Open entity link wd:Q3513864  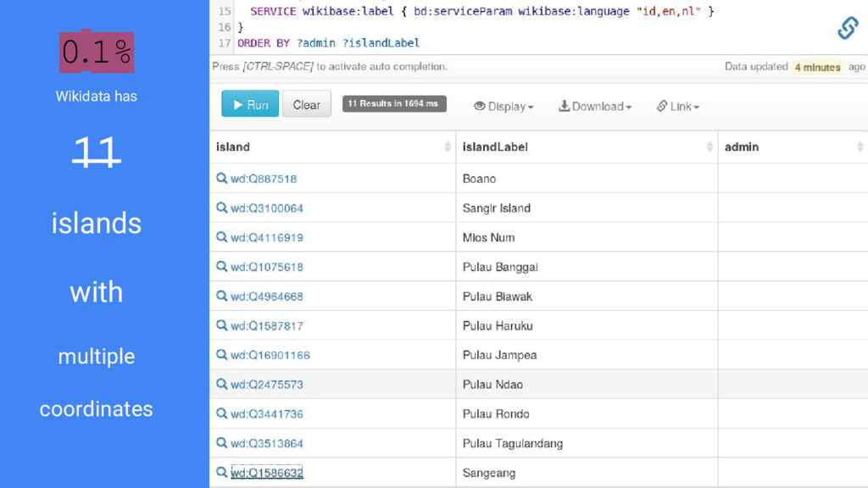[267, 443]
